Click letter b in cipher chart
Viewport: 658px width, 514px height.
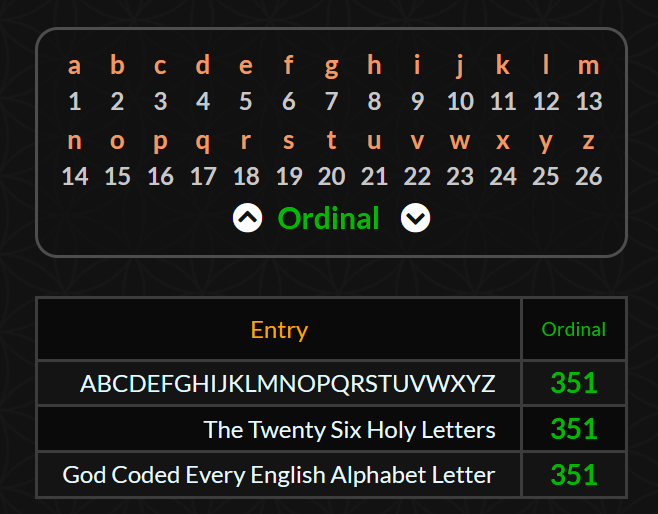coord(118,65)
